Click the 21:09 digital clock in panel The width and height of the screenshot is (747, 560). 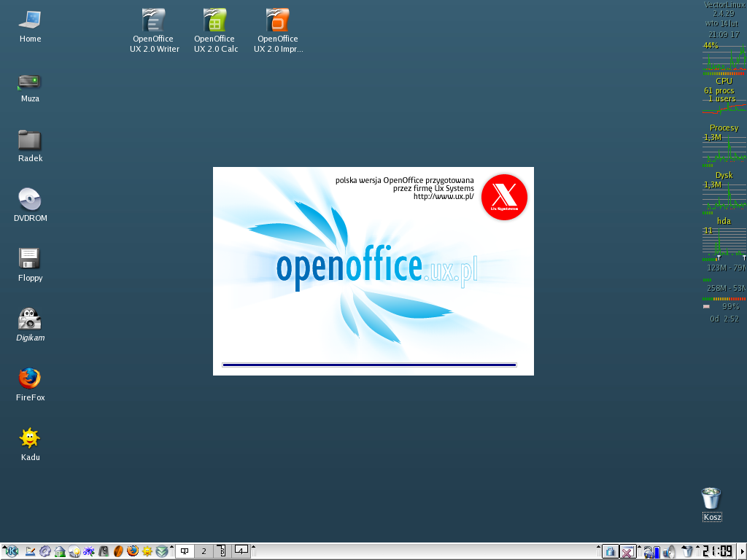(717, 551)
